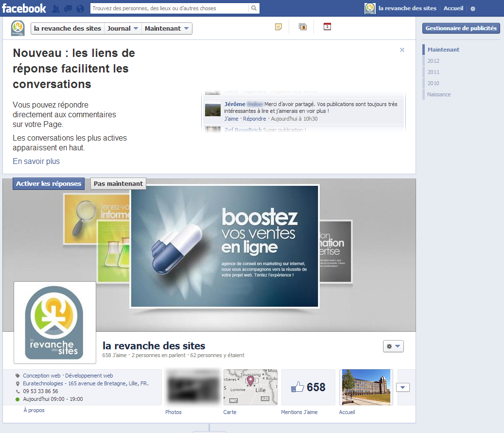
Task: Click the Facebook logo
Action: [x=24, y=8]
